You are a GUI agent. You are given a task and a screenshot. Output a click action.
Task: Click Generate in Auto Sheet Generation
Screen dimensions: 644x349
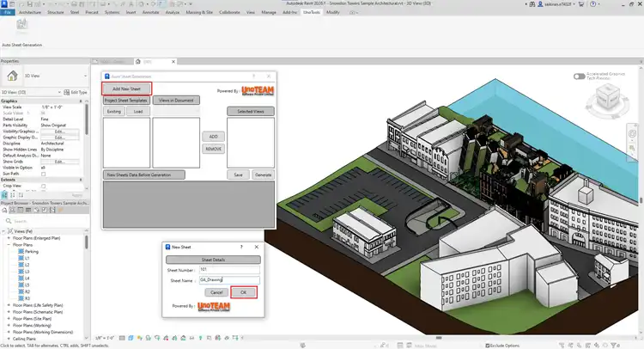pos(263,174)
